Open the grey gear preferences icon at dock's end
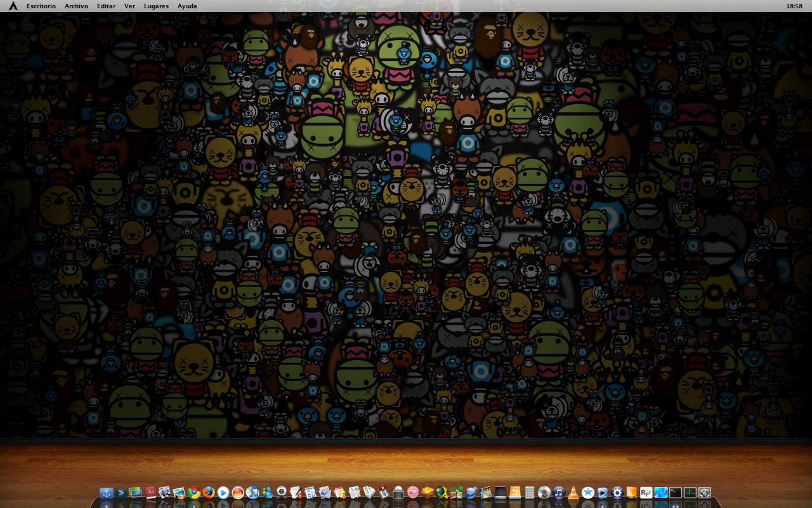Viewport: 812px width, 508px height. (x=705, y=493)
